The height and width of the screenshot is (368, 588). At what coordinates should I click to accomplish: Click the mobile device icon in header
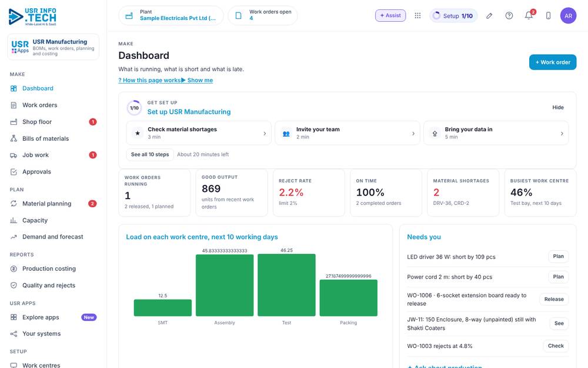548,16
